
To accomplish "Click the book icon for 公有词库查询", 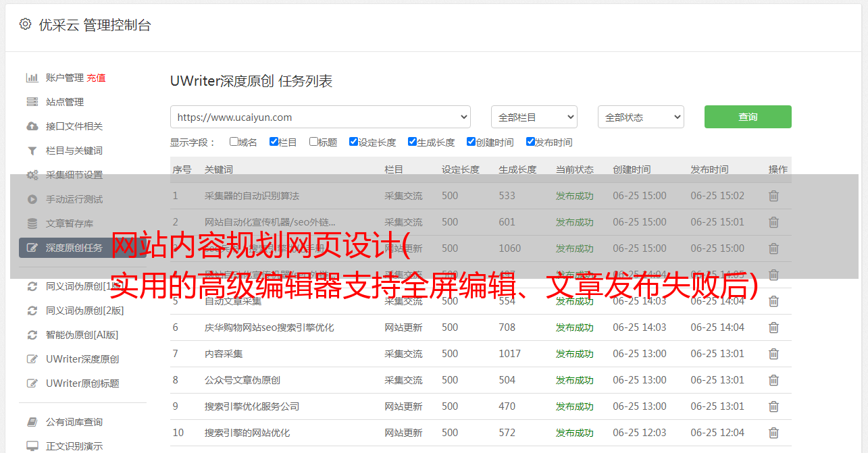I will pyautogui.click(x=32, y=422).
